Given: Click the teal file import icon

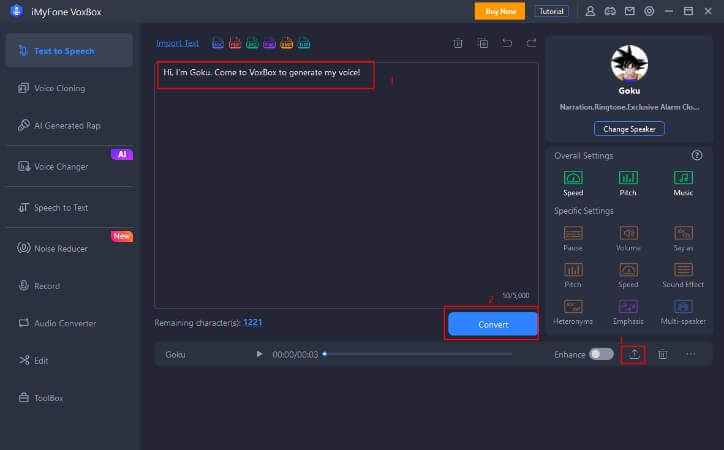Looking at the screenshot, I should [x=304, y=43].
